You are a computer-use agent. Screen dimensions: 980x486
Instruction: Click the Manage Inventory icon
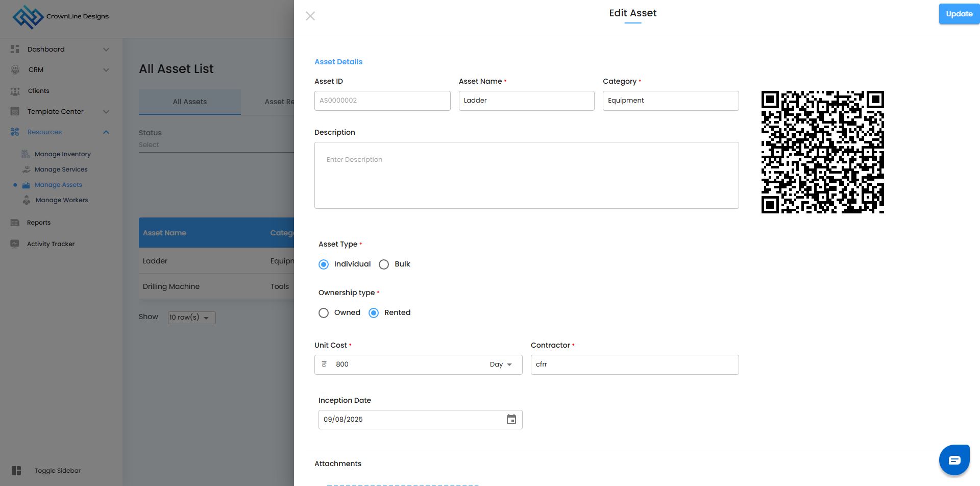tap(26, 154)
